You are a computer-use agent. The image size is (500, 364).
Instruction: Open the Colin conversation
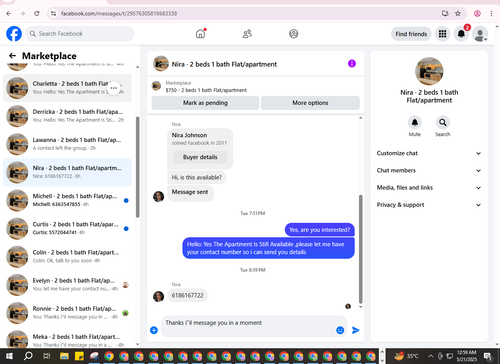pyautogui.click(x=67, y=257)
